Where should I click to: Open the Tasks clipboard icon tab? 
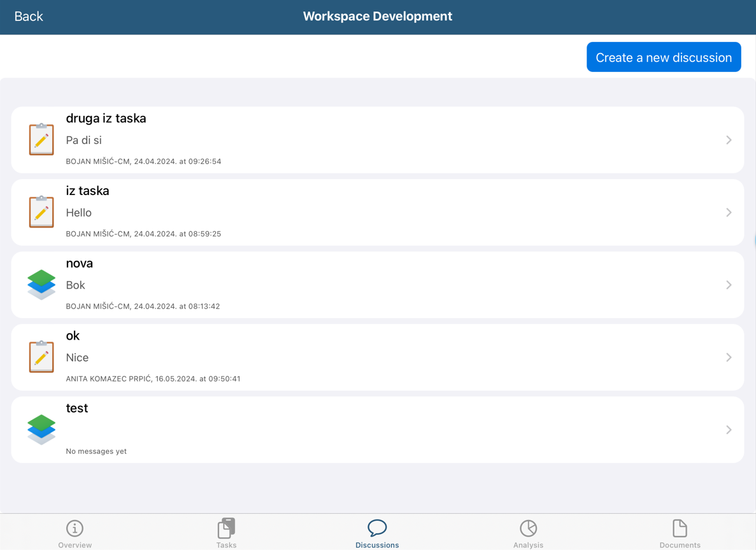click(x=226, y=533)
